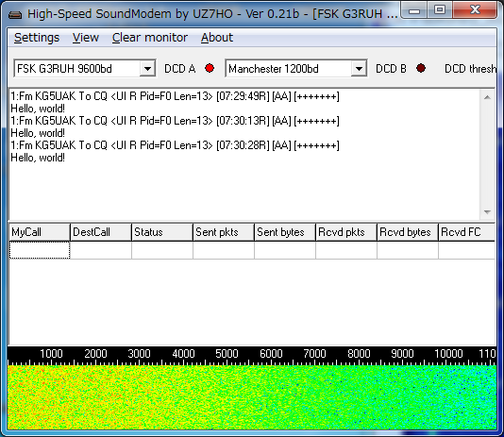Click the 1000 Hz mark on frequency scale

[x=51, y=354]
